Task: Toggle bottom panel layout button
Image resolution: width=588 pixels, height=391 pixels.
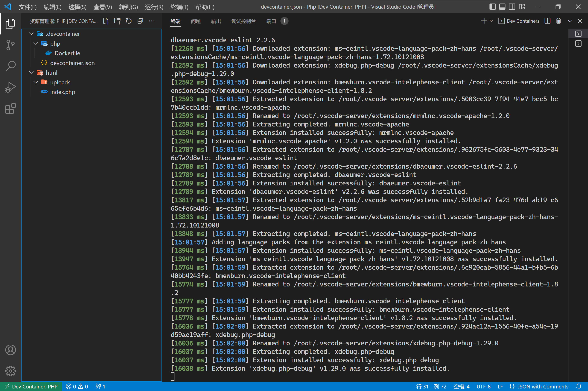Action: [502, 7]
